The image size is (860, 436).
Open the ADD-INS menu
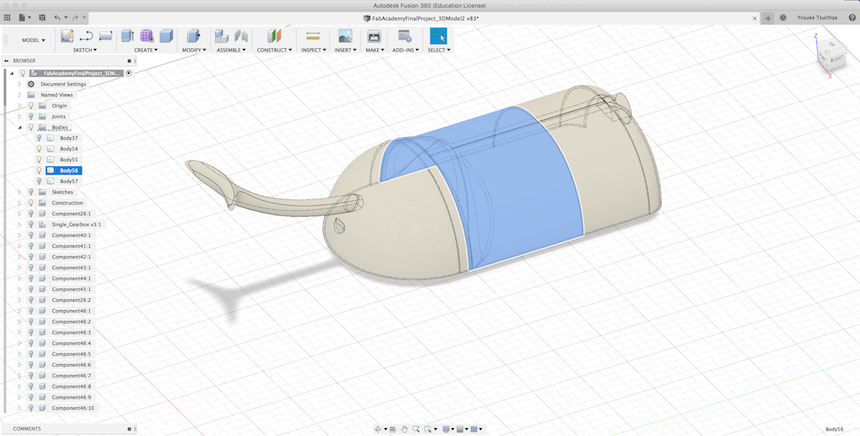[x=405, y=50]
